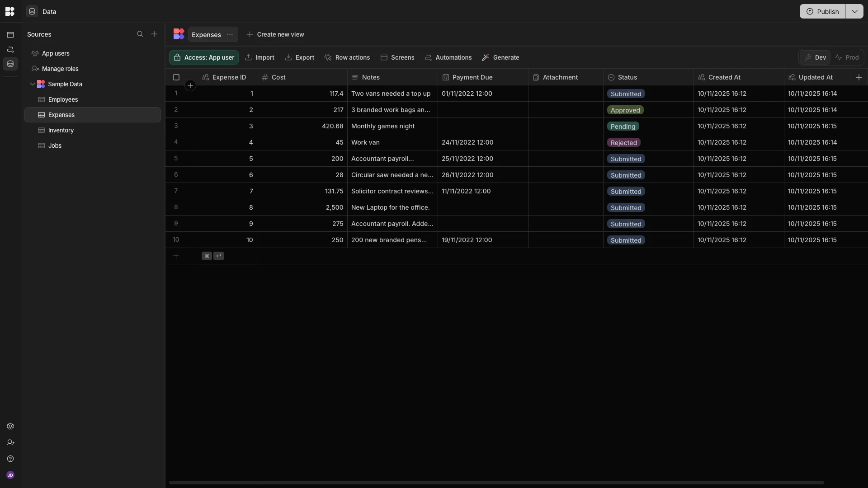Image resolution: width=868 pixels, height=488 pixels.
Task: Add a new source with plus icon
Action: pos(154,34)
